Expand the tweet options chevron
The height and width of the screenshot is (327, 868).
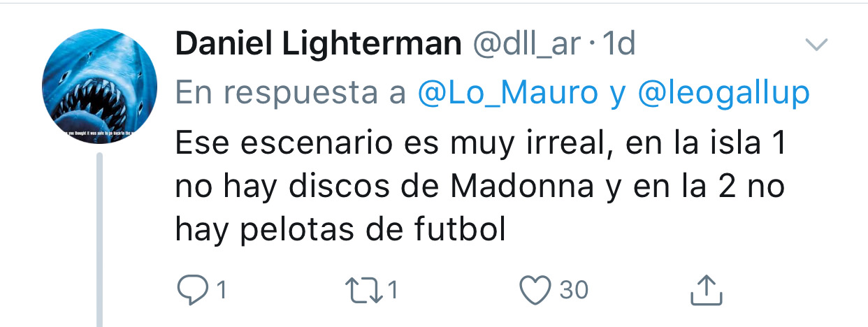(816, 46)
